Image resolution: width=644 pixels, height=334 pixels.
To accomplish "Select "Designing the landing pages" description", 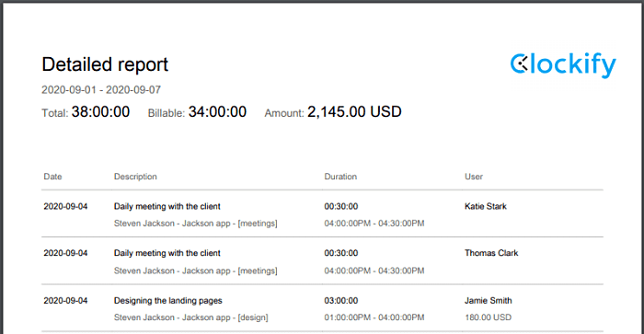I will click(x=168, y=301).
